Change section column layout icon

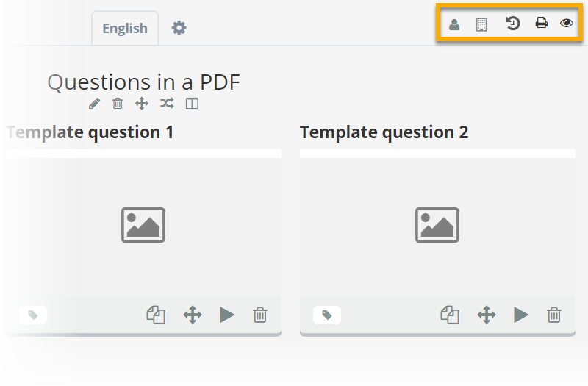point(192,104)
